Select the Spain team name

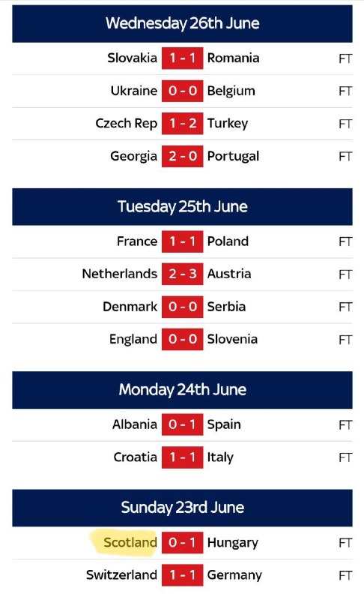[x=224, y=425]
